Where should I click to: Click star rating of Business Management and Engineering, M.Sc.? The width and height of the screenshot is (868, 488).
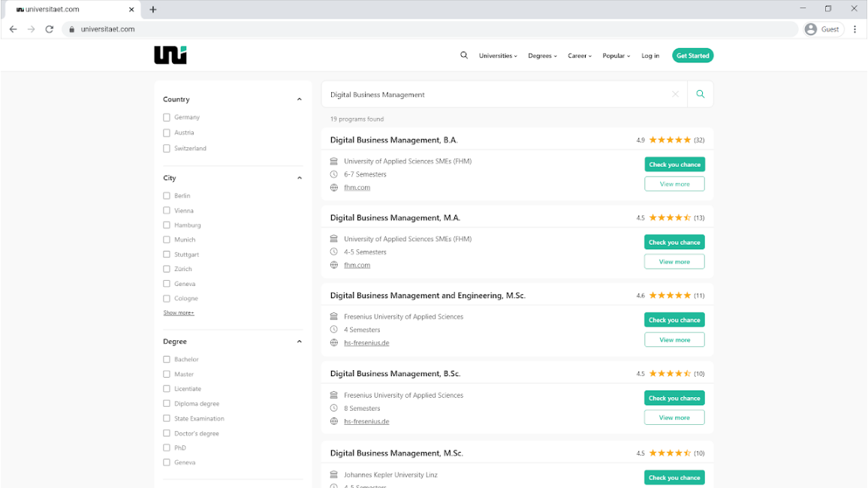coord(670,296)
